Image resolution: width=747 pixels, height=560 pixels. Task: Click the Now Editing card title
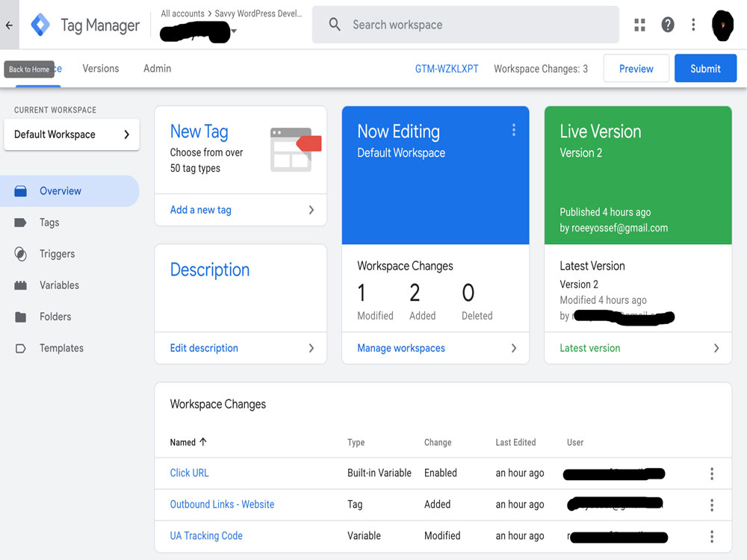pyautogui.click(x=398, y=131)
